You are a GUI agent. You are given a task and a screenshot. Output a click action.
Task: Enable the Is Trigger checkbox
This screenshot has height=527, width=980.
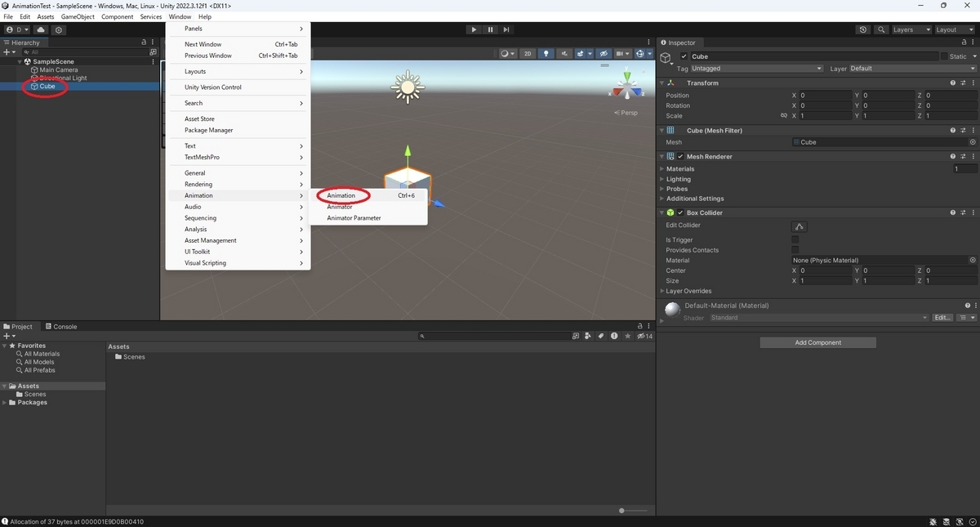tap(795, 240)
